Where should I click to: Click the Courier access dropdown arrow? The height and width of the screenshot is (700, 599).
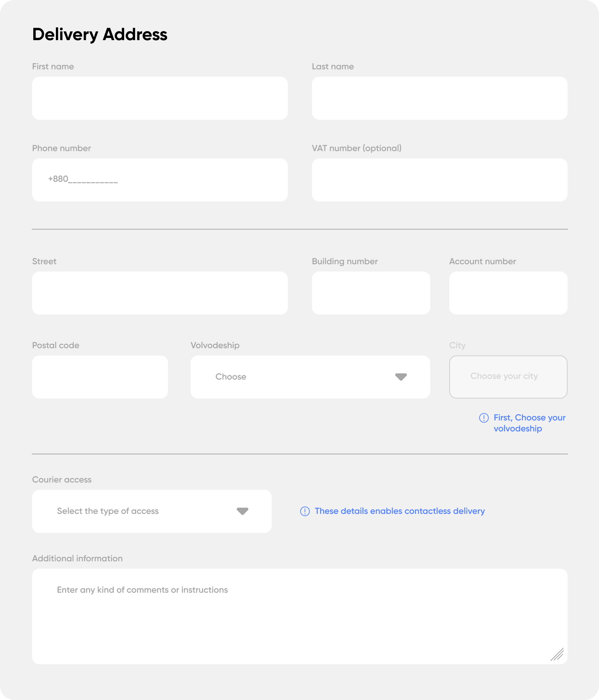pyautogui.click(x=243, y=511)
